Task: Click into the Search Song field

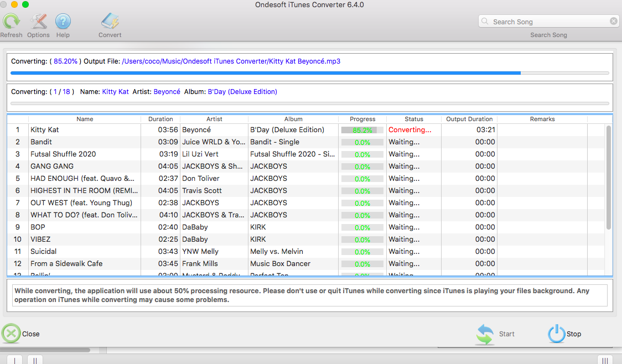Action: (x=549, y=22)
